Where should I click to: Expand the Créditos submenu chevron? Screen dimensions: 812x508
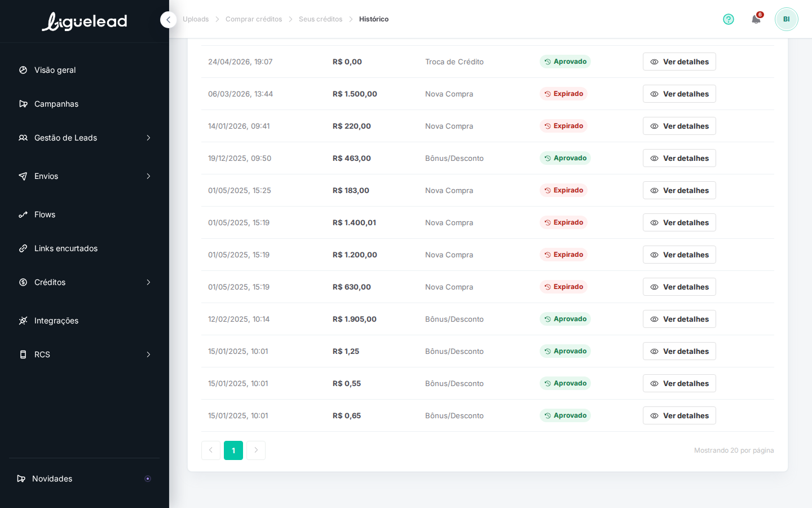coord(148,282)
